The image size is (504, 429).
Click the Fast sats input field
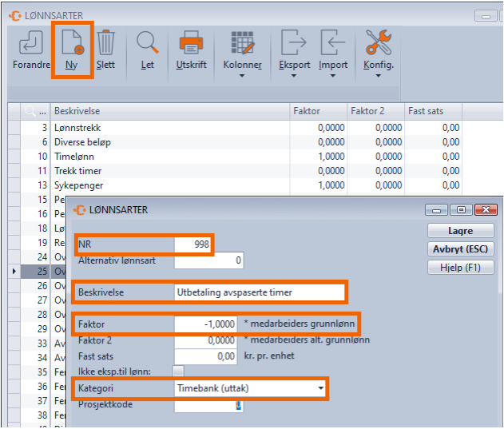tap(206, 356)
